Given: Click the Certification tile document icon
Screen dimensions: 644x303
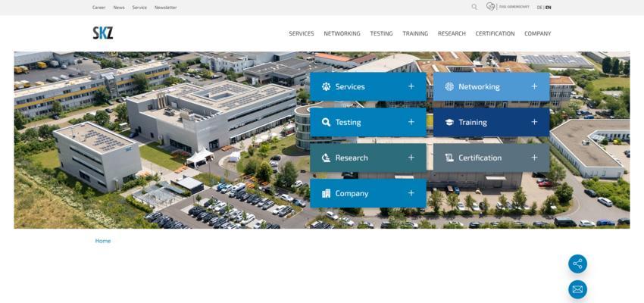Looking at the screenshot, I should (449, 158).
